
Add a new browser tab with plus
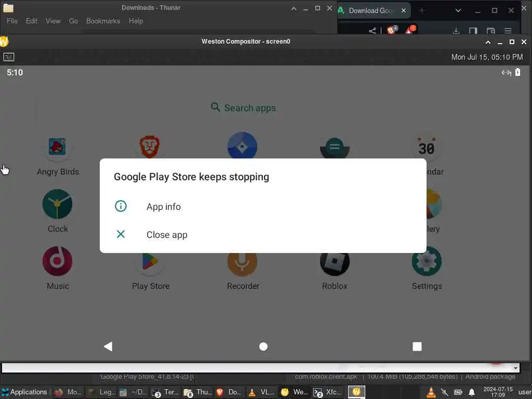click(422, 10)
